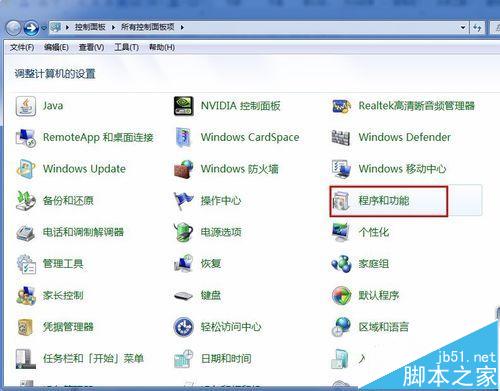The image size is (500, 391).
Task: Open the Windows 移动中心 icon
Action: 341,169
